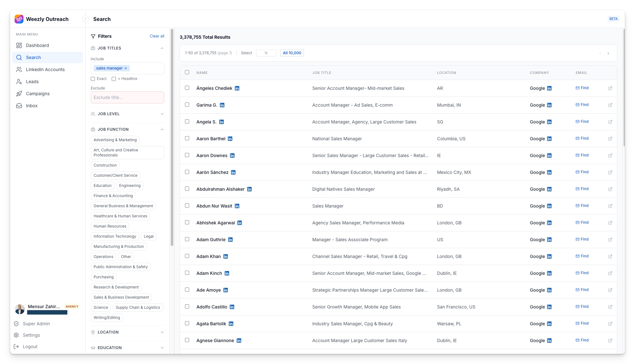Open Aaron Barthel's LinkedIn icon

[x=230, y=139]
